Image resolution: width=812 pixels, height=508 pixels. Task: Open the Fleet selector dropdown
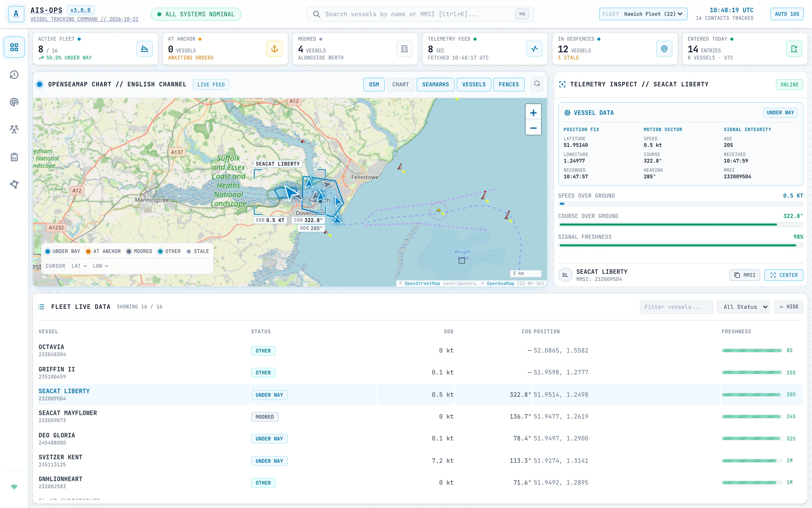[x=643, y=14]
